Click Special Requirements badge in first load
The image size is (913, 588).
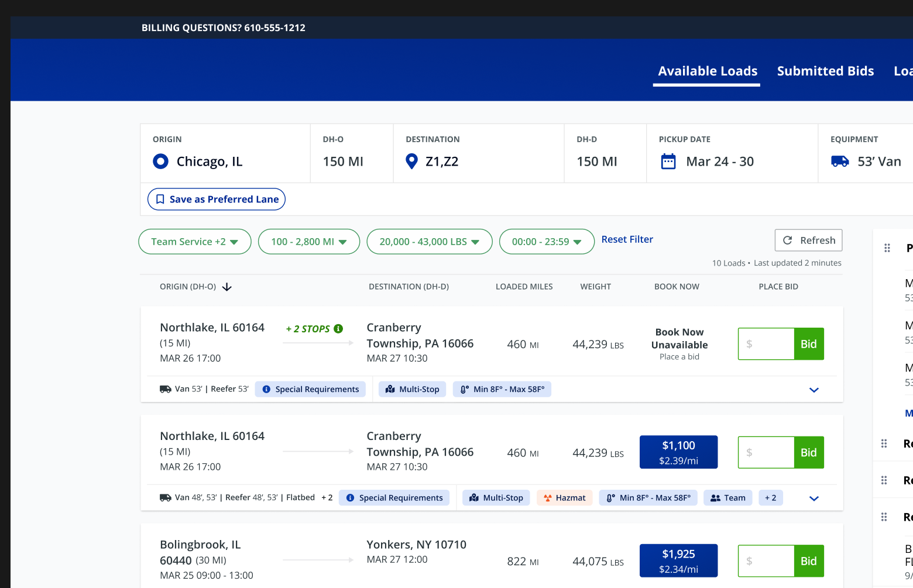(310, 389)
